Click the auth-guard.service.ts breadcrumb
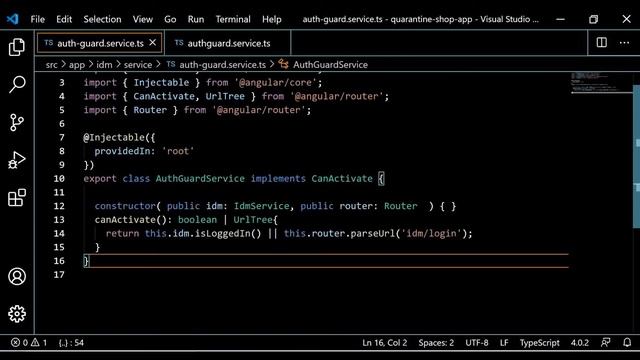The width and height of the screenshot is (640, 360). pos(222,64)
